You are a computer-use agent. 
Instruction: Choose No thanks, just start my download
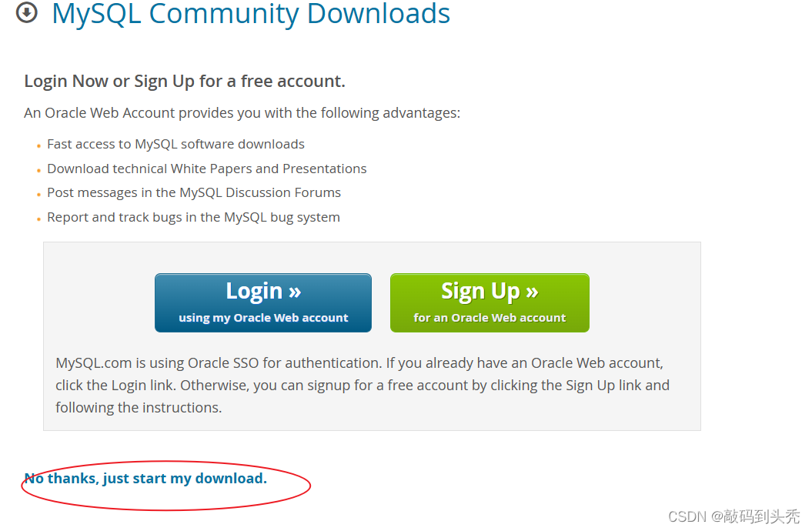click(145, 478)
